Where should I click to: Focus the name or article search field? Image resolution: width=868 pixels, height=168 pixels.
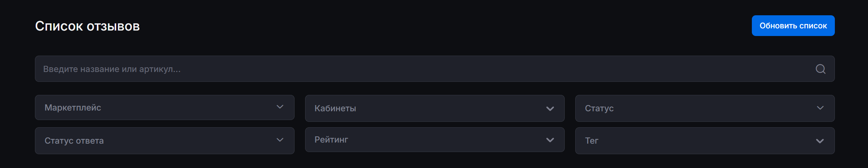pos(419,69)
